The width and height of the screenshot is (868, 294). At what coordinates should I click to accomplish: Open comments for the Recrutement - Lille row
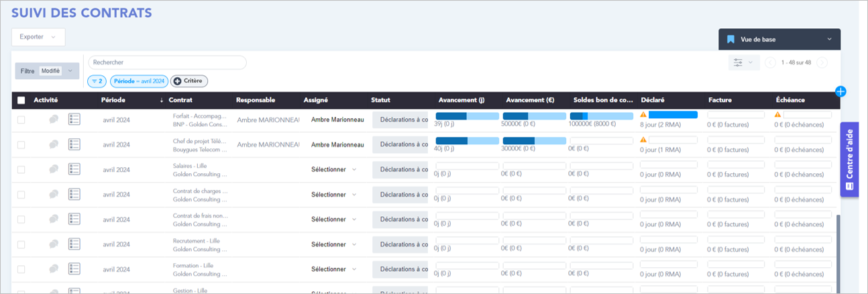click(x=53, y=244)
